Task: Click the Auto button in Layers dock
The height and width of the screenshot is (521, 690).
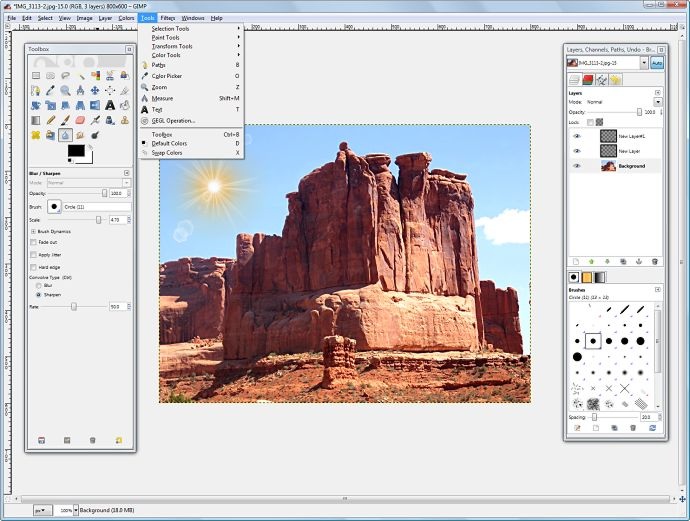Action: click(657, 62)
